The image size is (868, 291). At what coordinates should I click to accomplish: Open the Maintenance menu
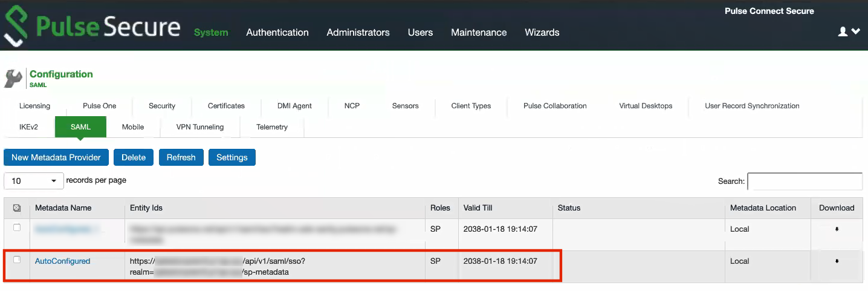tap(479, 33)
